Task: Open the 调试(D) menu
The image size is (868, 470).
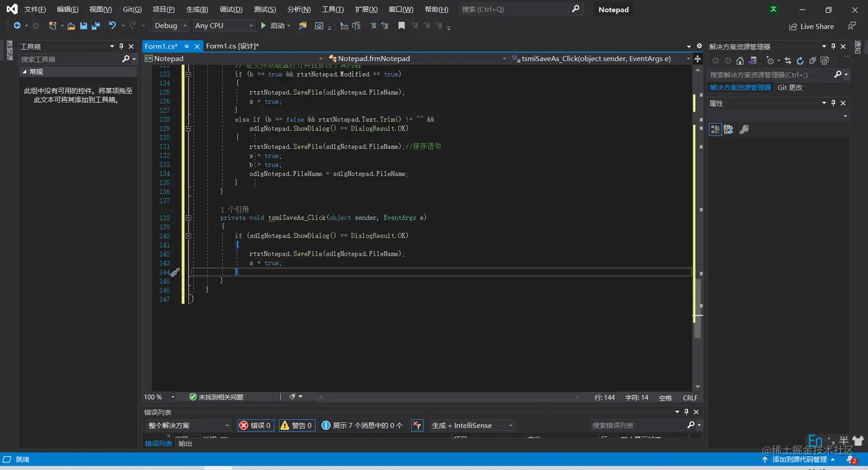Action: point(231,9)
